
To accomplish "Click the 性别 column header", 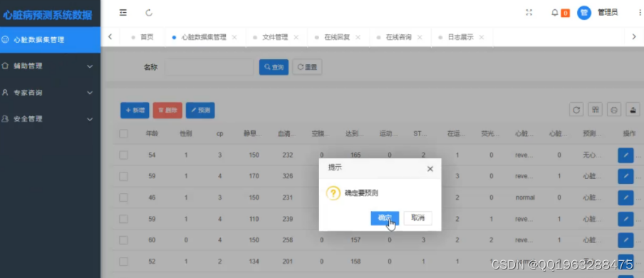I will [x=186, y=134].
